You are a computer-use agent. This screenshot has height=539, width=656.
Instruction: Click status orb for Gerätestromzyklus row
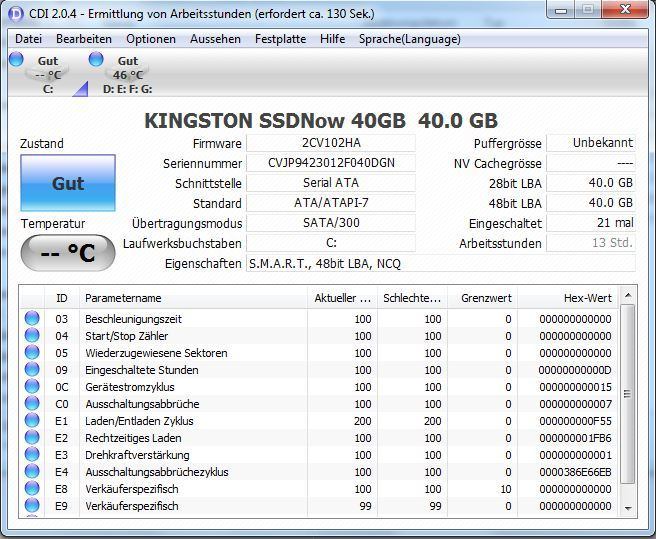(32, 386)
